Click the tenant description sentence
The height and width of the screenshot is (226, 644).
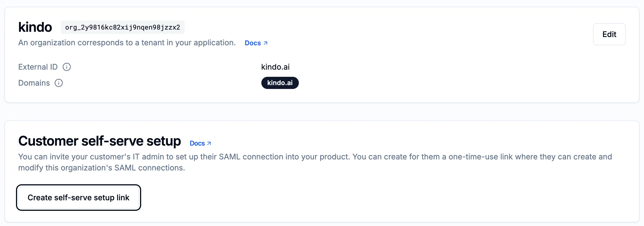[127, 43]
